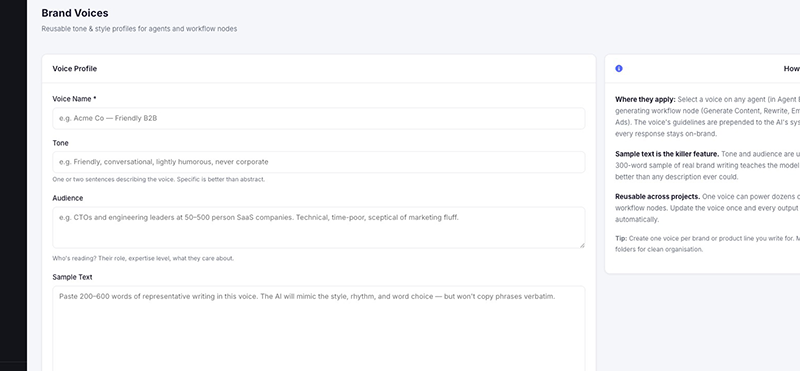Click the "Sample Text" field label
The height and width of the screenshot is (371, 800).
[x=72, y=277]
